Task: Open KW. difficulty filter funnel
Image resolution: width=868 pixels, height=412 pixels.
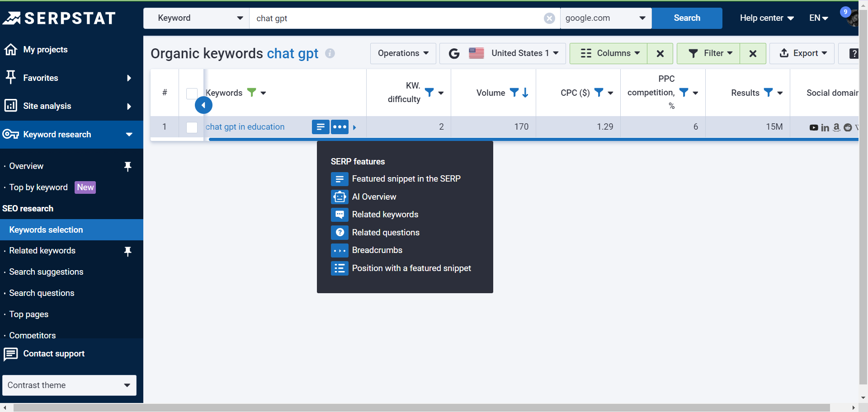Action: (x=429, y=93)
